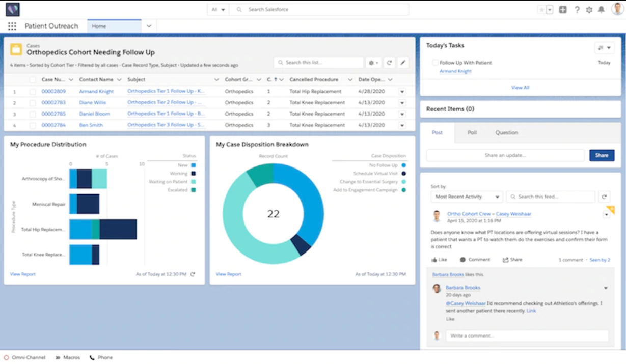Open the Notifications bell icon
This screenshot has height=364, width=626.
[602, 9]
